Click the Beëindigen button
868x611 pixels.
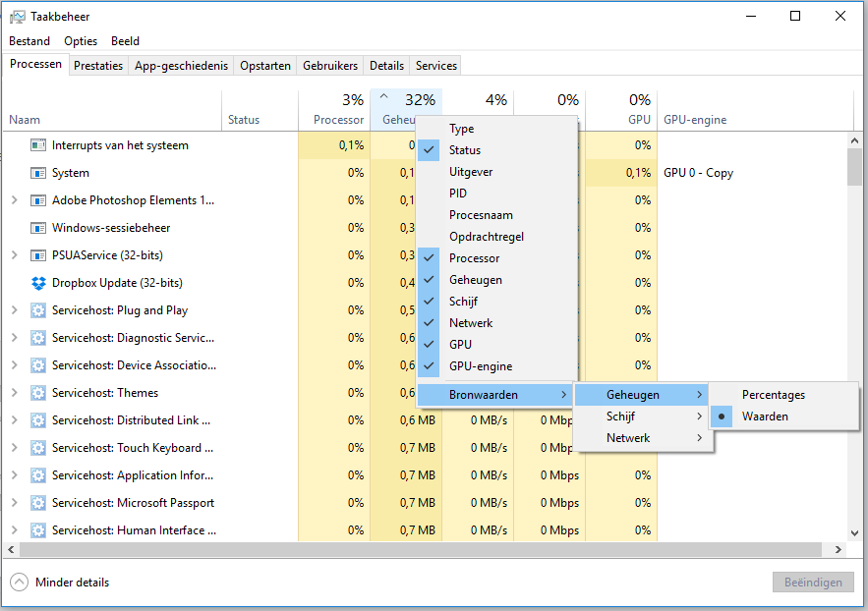pos(812,583)
